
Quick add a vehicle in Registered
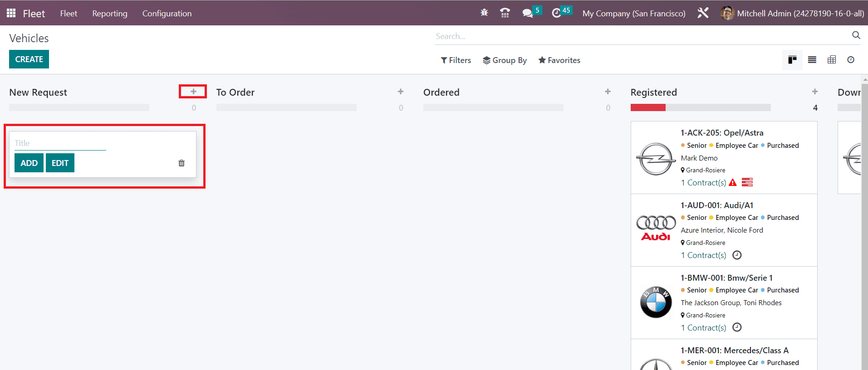click(815, 92)
